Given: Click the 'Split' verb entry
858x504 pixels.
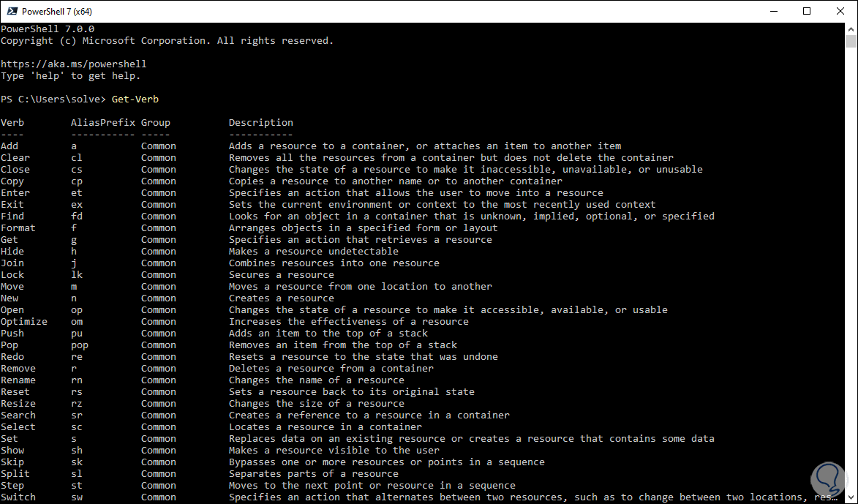Looking at the screenshot, I should coord(15,474).
